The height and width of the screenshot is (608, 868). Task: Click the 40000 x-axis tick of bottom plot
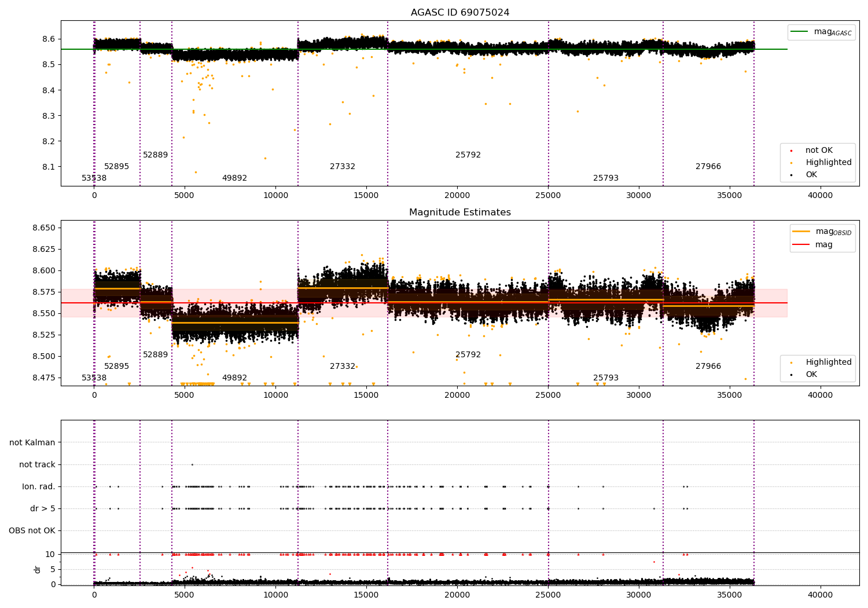(x=821, y=595)
